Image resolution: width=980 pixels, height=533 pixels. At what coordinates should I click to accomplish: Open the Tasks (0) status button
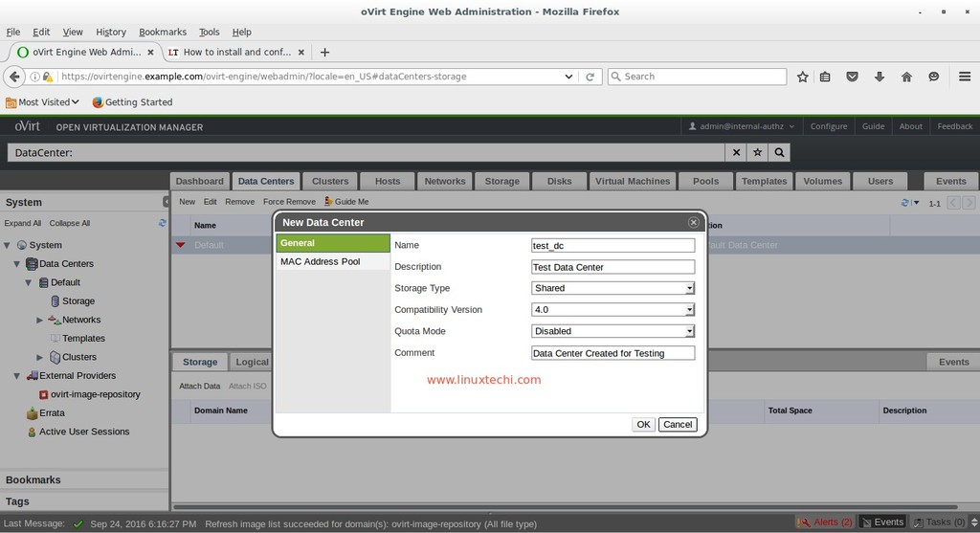[940, 522]
